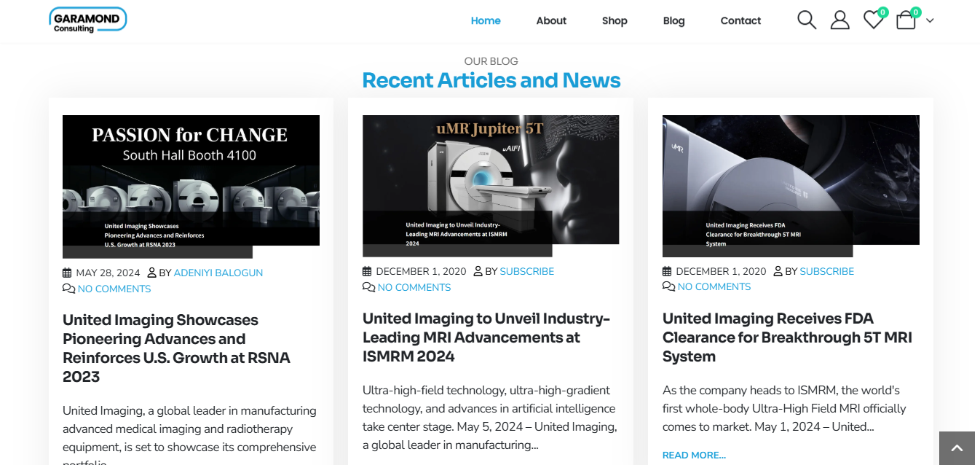View the wishlist heart icon

coord(874,20)
